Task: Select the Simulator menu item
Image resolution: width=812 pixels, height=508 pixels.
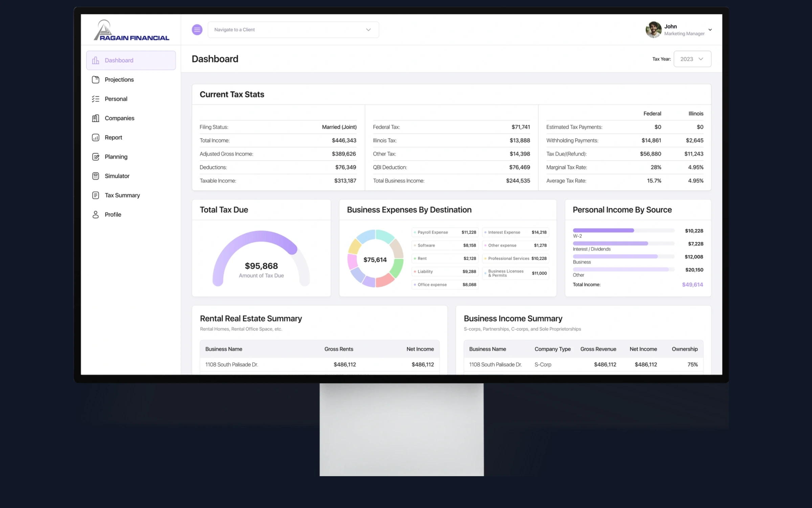Action: pos(131,176)
